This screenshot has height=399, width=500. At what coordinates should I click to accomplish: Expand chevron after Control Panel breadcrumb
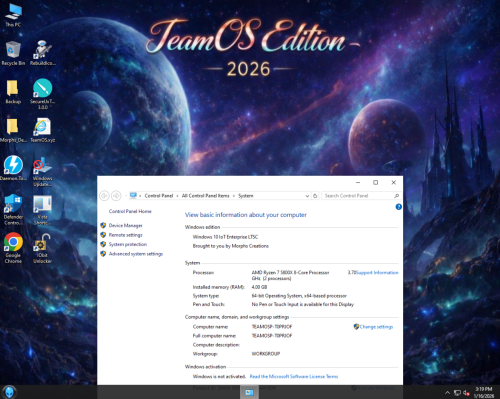pyautogui.click(x=177, y=196)
